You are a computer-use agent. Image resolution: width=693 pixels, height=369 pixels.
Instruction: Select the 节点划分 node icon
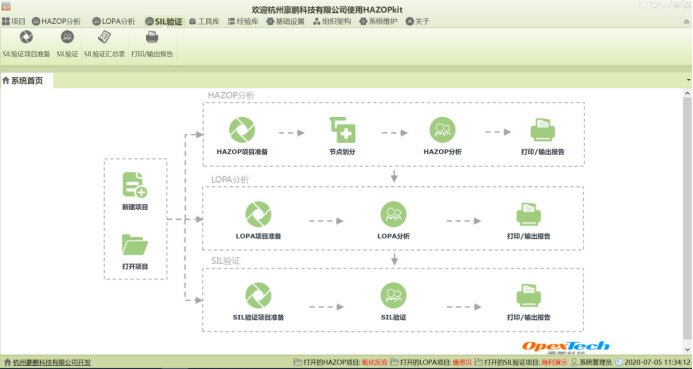(x=343, y=130)
